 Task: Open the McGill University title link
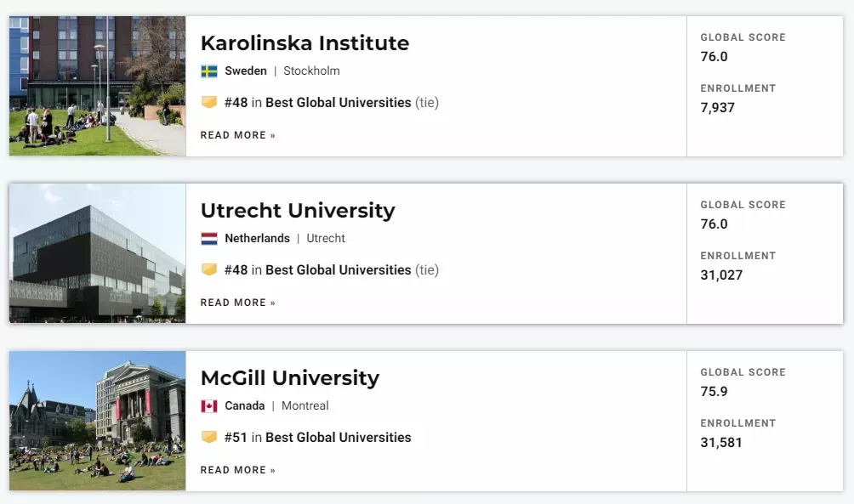point(290,377)
